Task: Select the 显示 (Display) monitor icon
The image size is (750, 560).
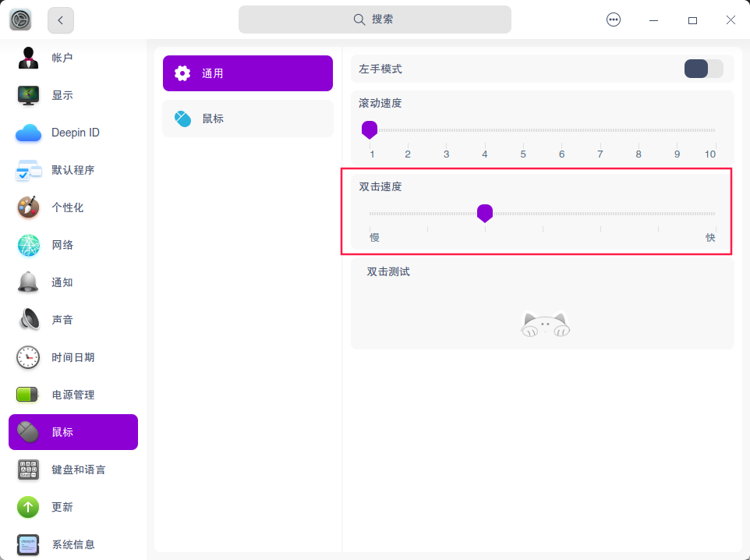Action: (29, 95)
